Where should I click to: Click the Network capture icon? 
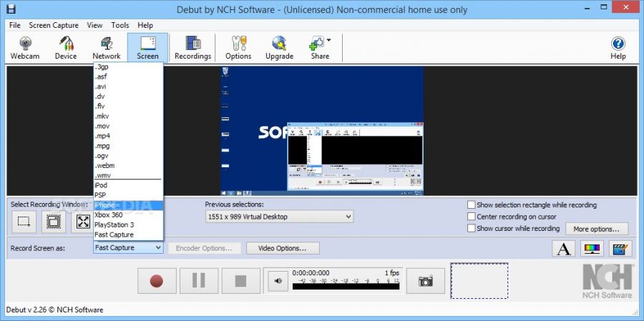107,47
